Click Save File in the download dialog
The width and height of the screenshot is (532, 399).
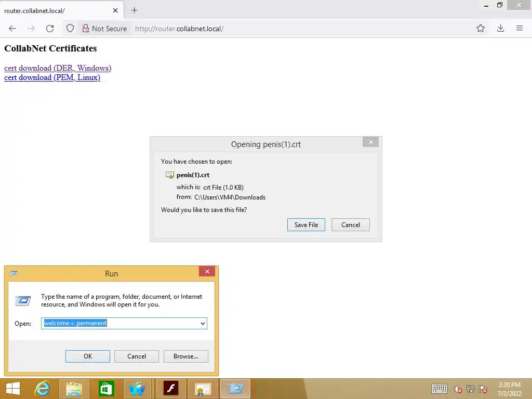pos(306,224)
